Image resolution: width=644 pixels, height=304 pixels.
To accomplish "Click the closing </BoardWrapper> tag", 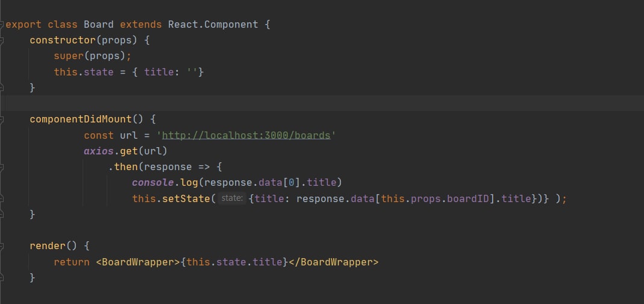I will pos(334,262).
